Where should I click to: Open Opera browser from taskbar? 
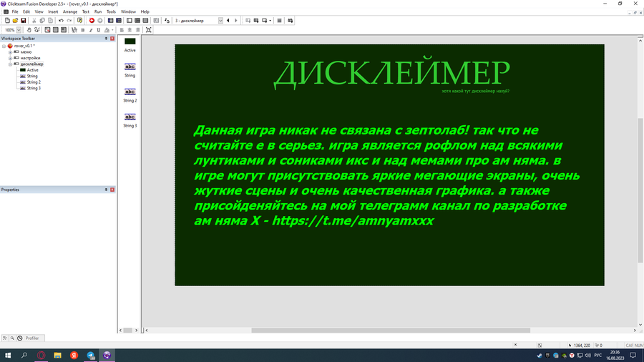tap(41, 356)
